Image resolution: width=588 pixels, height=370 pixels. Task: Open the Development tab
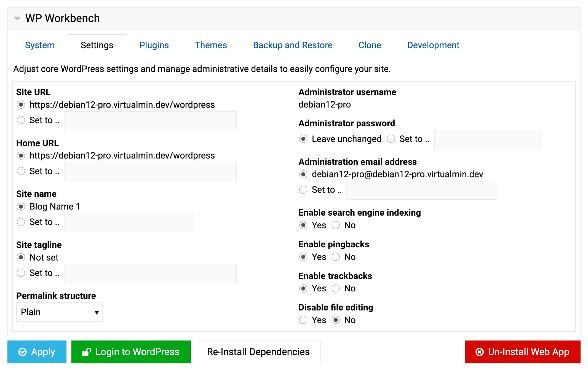tap(433, 45)
